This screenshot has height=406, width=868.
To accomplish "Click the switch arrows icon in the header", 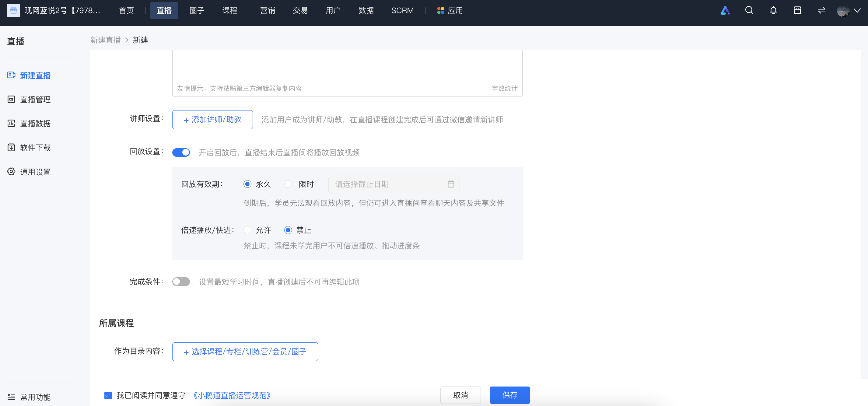I will coord(821,10).
